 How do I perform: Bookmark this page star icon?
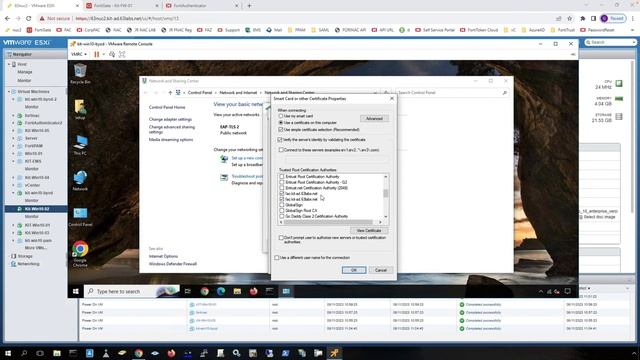tap(570, 18)
